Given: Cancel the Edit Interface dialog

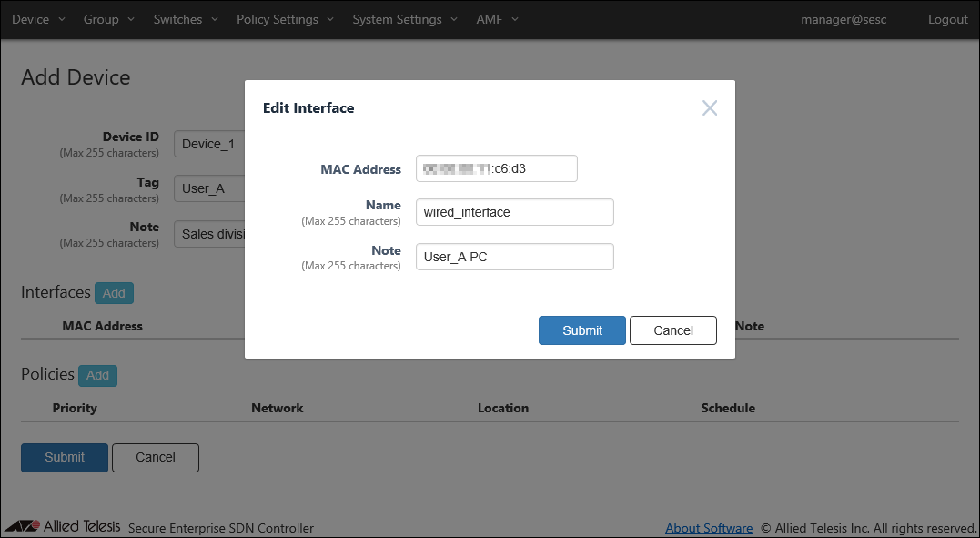Looking at the screenshot, I should coord(673,330).
